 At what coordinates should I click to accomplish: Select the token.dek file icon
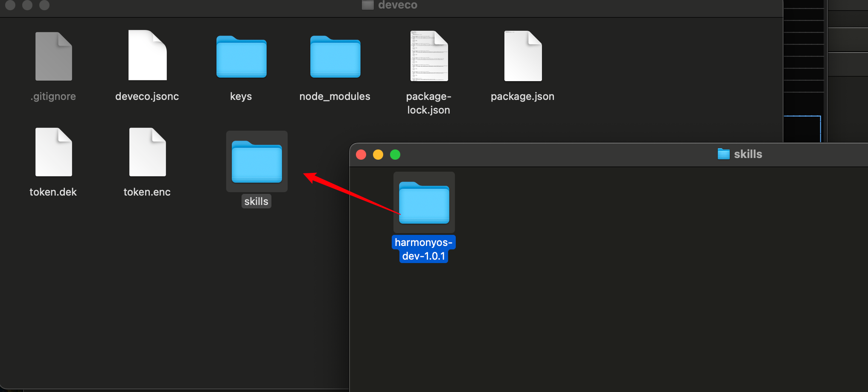coord(54,152)
